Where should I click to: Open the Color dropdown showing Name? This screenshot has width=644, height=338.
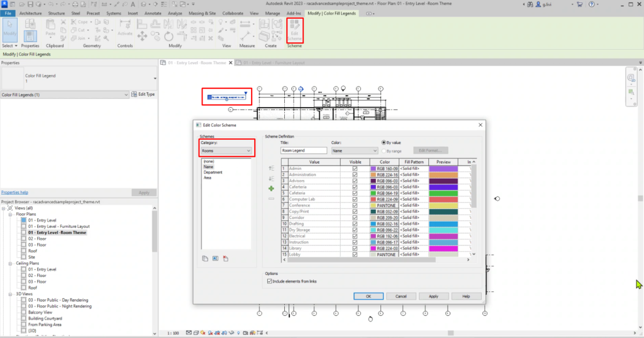[355, 150]
